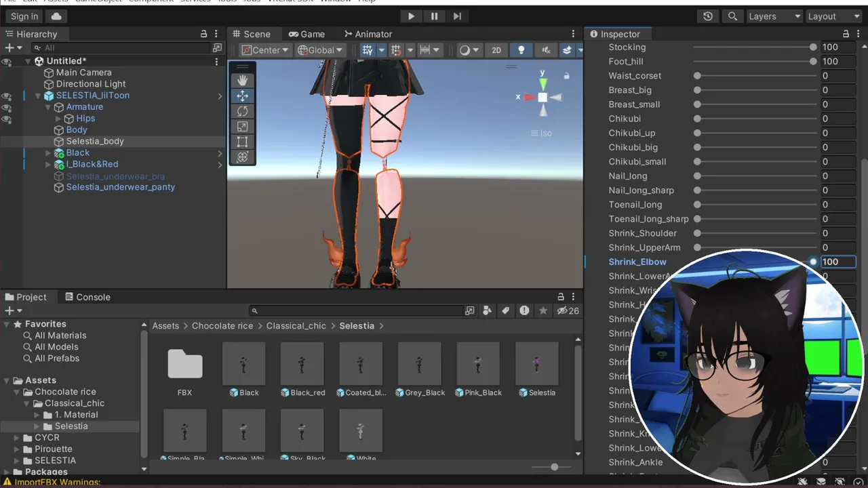Screen dimensions: 868x488
Task: Open the Hierarchy panel more options menu
Action: [216, 34]
